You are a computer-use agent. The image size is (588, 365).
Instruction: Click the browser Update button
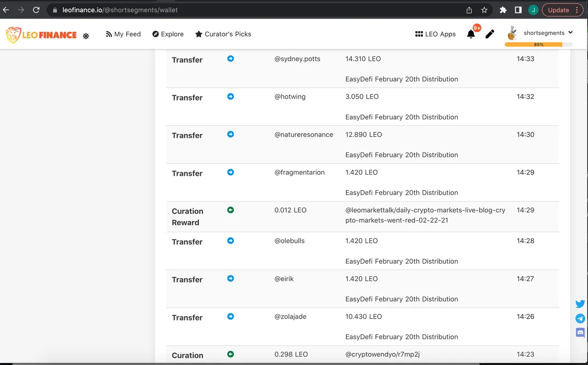click(563, 10)
